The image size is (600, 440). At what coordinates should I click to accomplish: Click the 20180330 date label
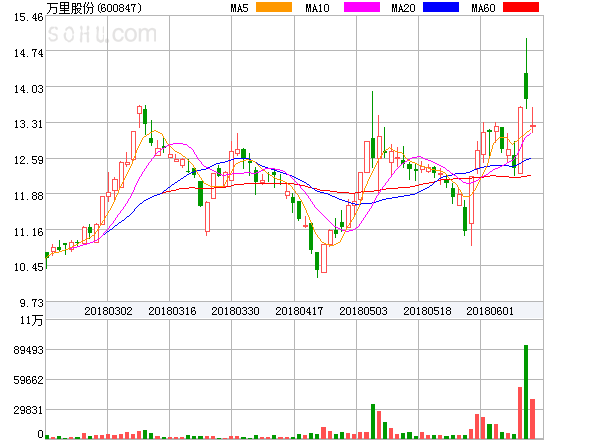tap(235, 311)
